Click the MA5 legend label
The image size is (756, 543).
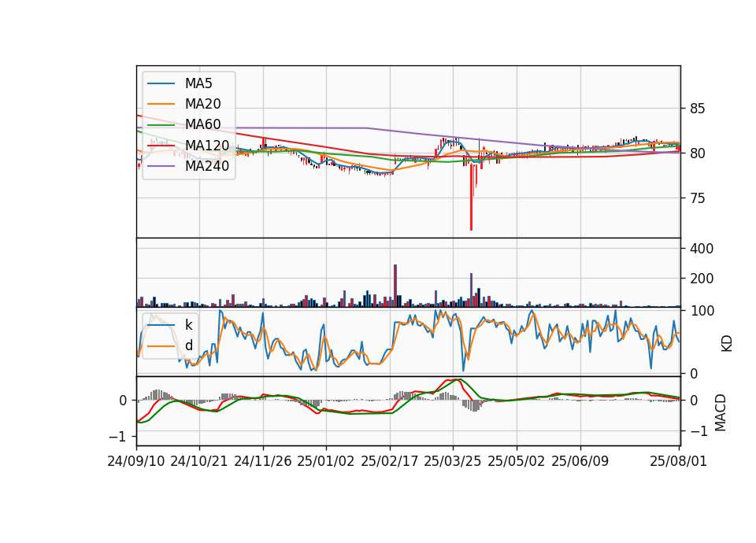pos(198,83)
